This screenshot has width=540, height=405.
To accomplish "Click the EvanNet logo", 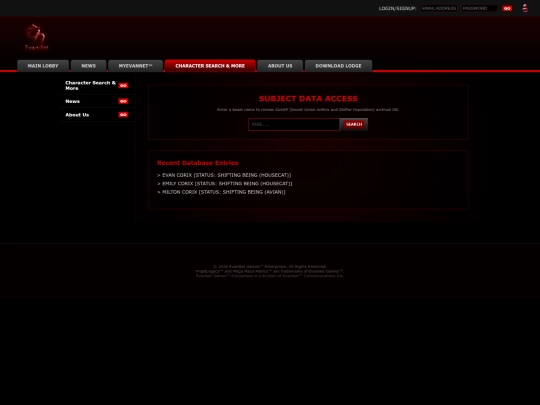I will coord(37,37).
